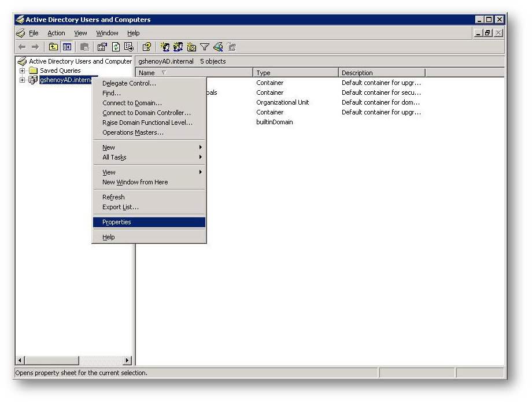Viewport: 532px width, 404px height.
Task: Open the Action menu in menu bar
Action: [56, 34]
